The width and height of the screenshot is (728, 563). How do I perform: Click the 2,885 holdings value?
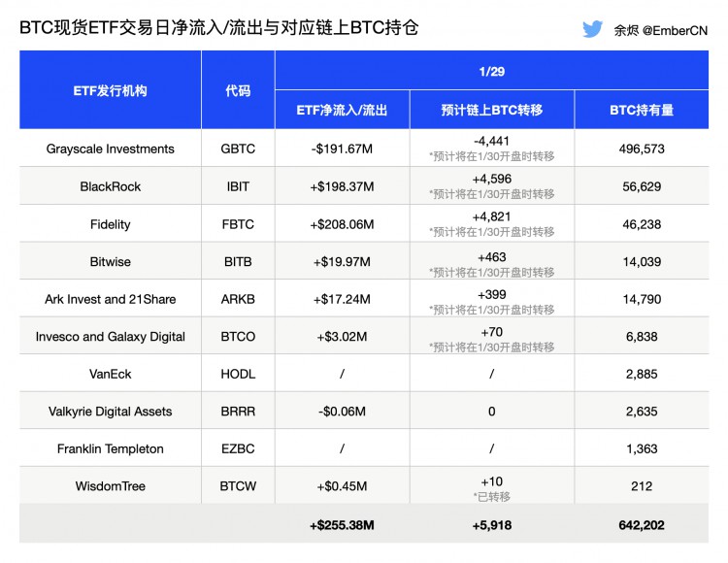642,374
